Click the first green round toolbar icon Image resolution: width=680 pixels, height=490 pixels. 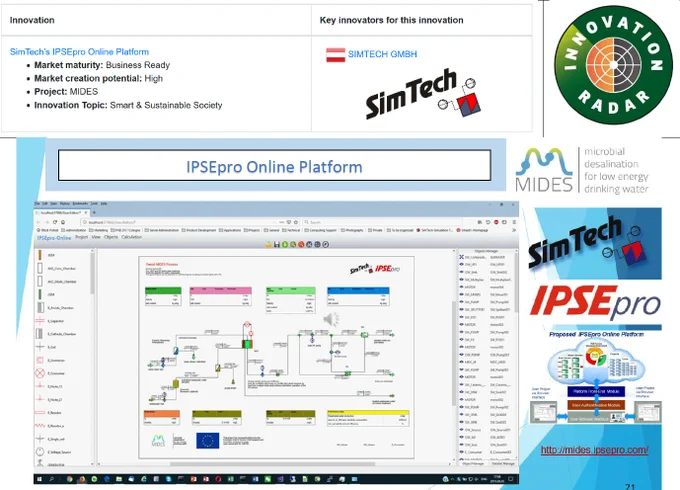pyautogui.click(x=285, y=245)
